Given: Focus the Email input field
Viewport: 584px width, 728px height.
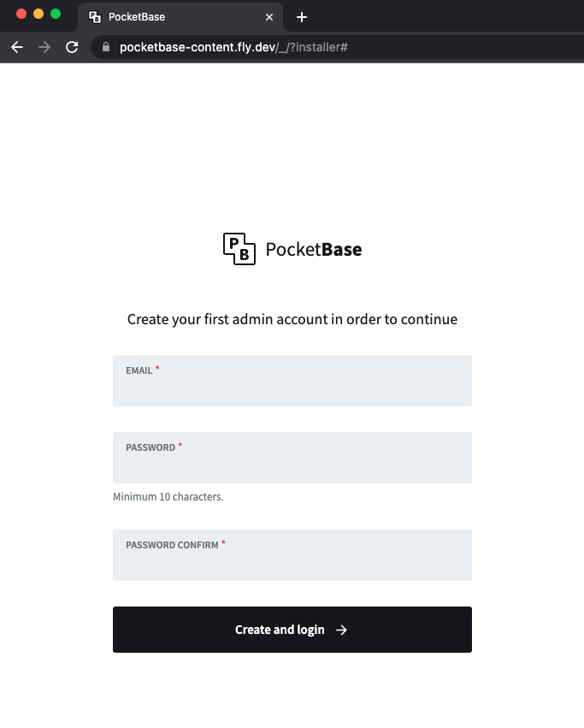Looking at the screenshot, I should click(x=292, y=381).
